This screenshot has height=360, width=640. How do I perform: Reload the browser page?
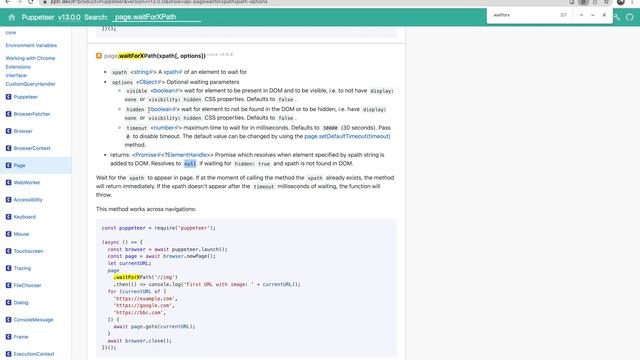(31, 2)
